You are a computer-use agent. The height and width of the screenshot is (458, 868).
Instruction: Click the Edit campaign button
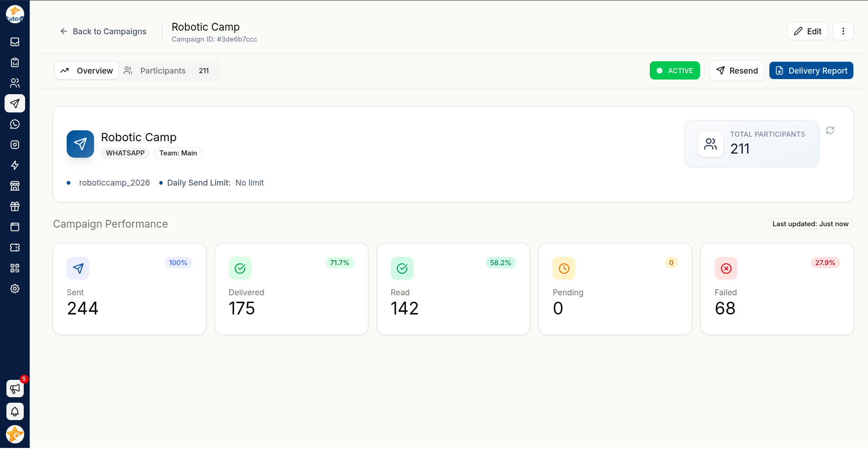click(x=807, y=31)
